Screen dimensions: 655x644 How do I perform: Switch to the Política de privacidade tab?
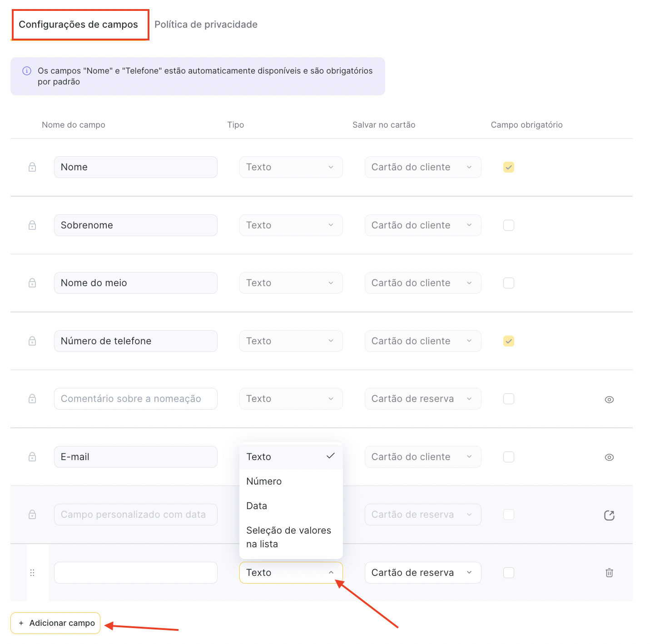[x=206, y=25]
